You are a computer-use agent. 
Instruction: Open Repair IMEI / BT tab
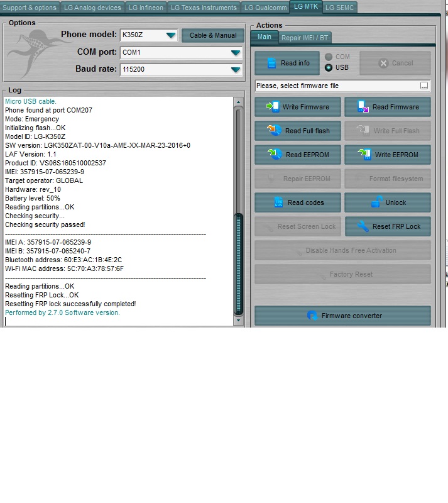point(305,38)
